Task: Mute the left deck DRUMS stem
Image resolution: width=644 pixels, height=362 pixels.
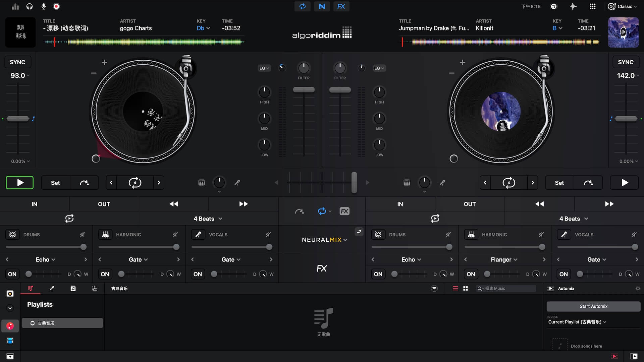Action: coord(83,235)
